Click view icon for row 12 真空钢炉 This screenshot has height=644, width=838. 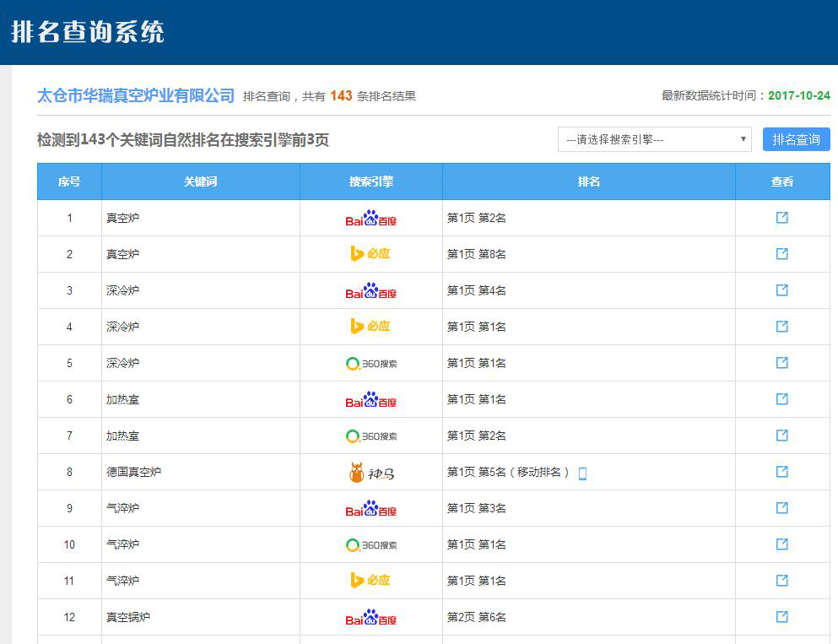781,617
